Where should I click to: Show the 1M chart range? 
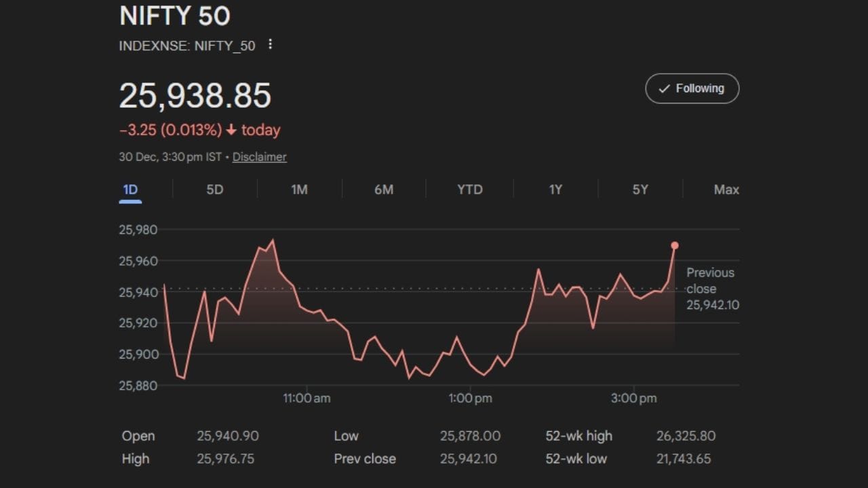(299, 190)
